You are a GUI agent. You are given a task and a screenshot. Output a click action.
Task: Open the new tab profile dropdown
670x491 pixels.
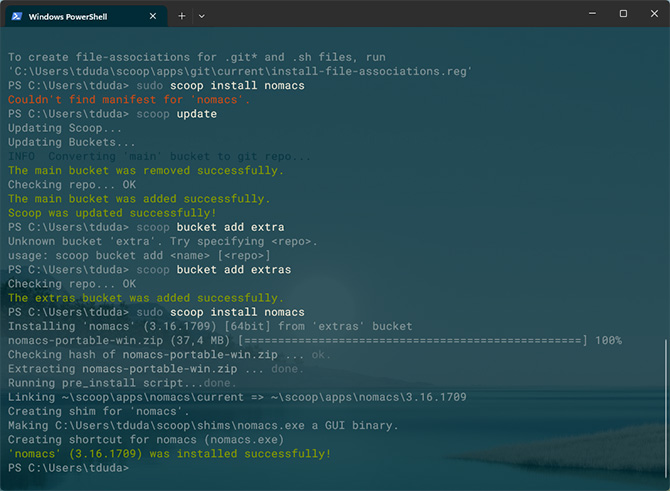[x=202, y=16]
